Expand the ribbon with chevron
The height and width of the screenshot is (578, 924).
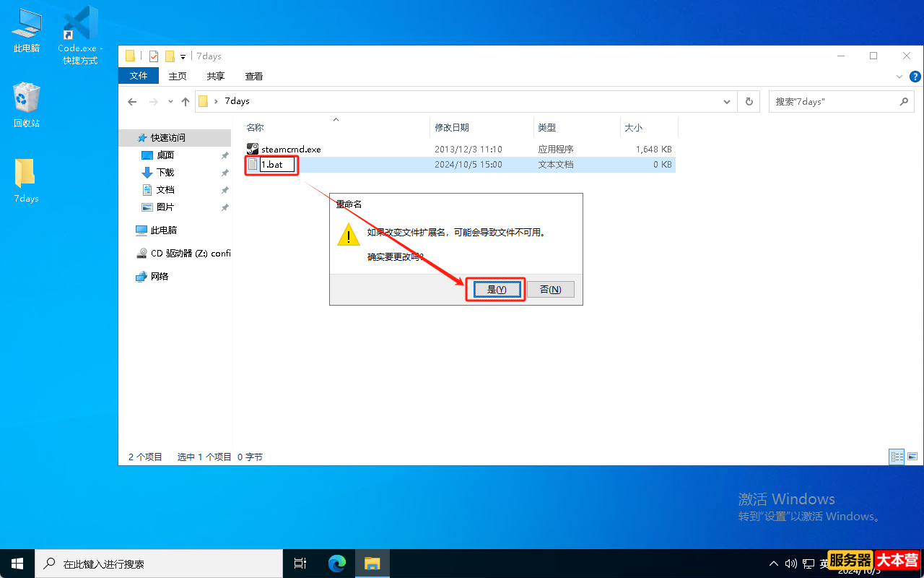(x=899, y=76)
